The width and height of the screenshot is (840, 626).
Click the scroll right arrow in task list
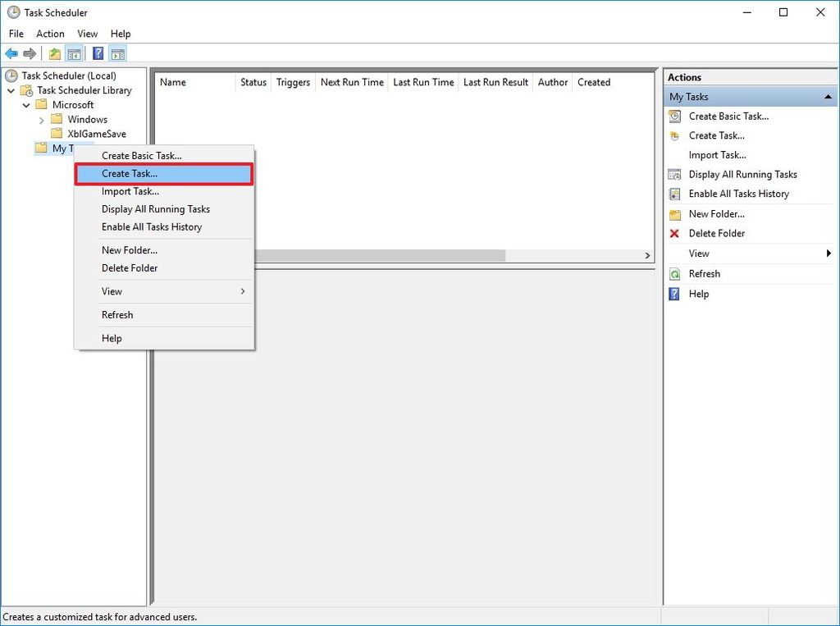click(647, 256)
